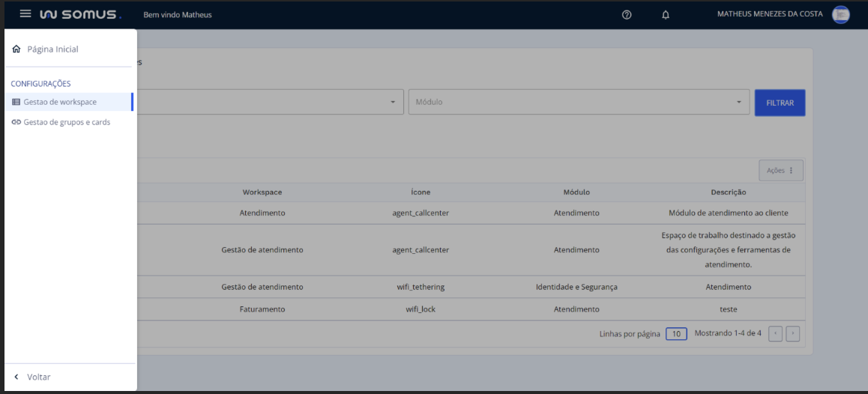Screen dimensions: 868x394
Task: Click the table icon next to Gestao de workspace
Action: [x=16, y=102]
